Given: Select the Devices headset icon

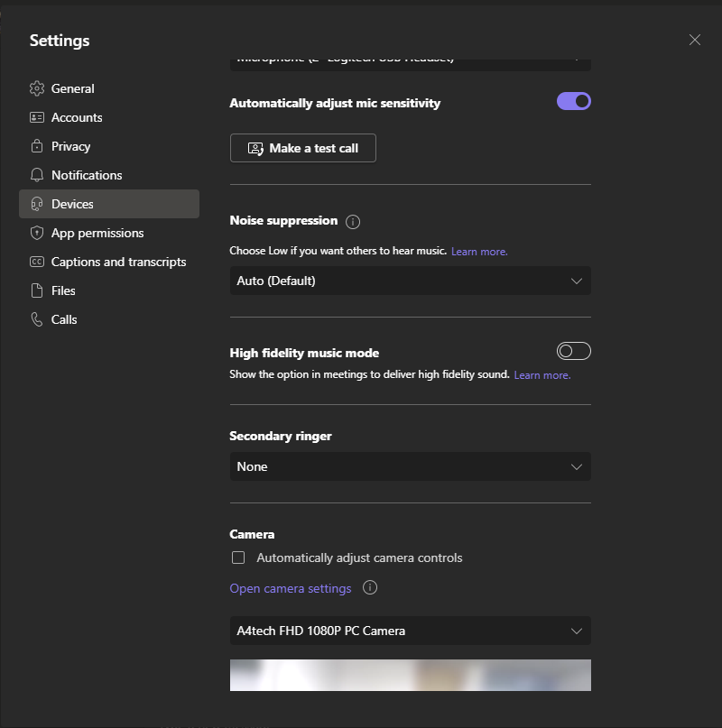Looking at the screenshot, I should pyautogui.click(x=36, y=204).
